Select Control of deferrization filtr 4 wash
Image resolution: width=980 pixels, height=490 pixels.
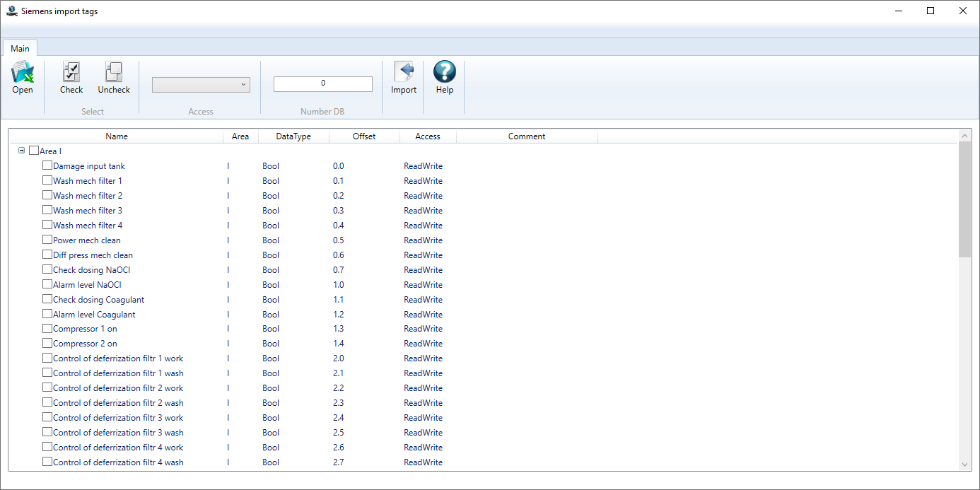[x=118, y=462]
